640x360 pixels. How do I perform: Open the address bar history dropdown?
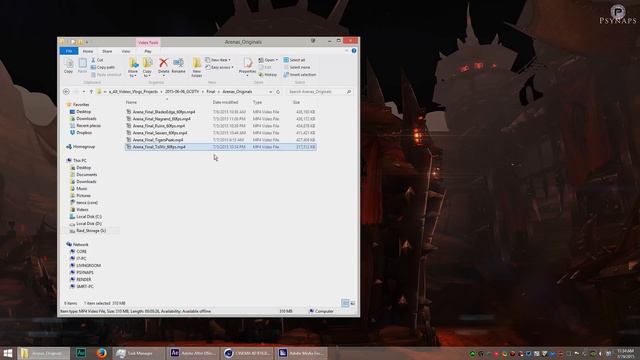[271, 92]
